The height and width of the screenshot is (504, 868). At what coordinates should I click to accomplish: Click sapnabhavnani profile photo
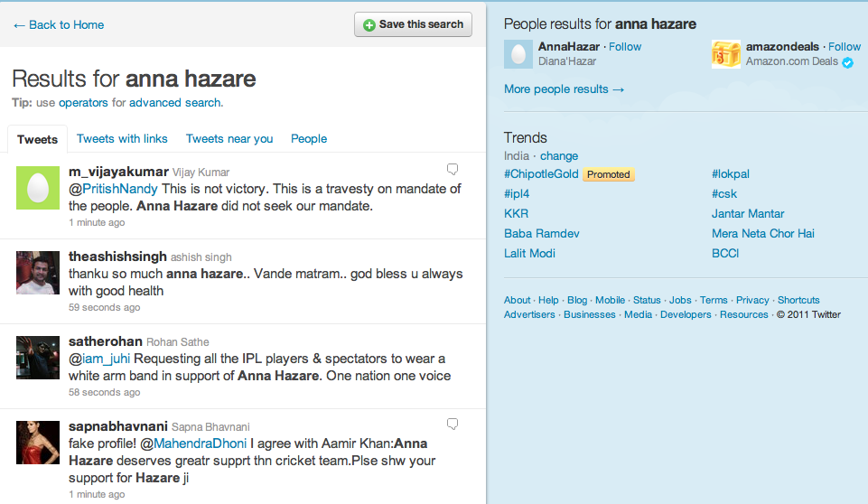(x=38, y=443)
